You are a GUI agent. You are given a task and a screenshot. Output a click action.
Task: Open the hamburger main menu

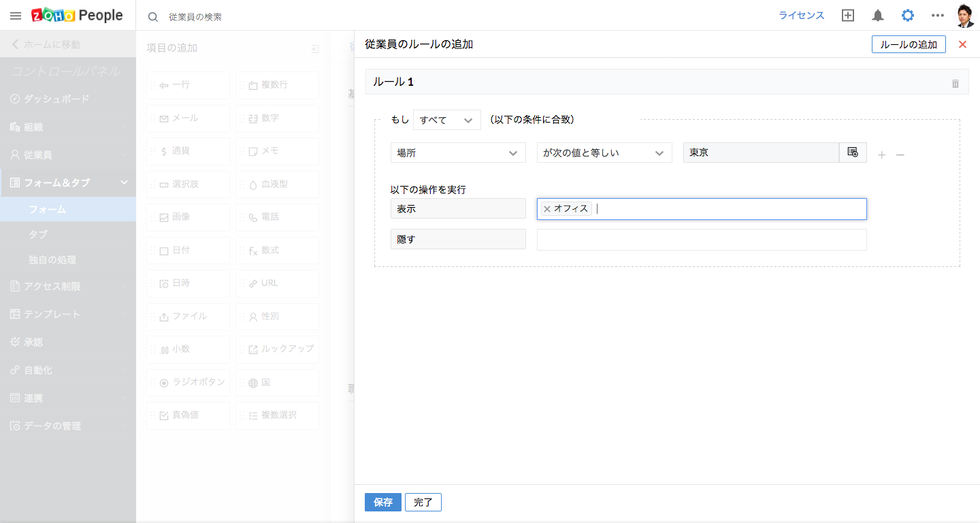point(16,16)
